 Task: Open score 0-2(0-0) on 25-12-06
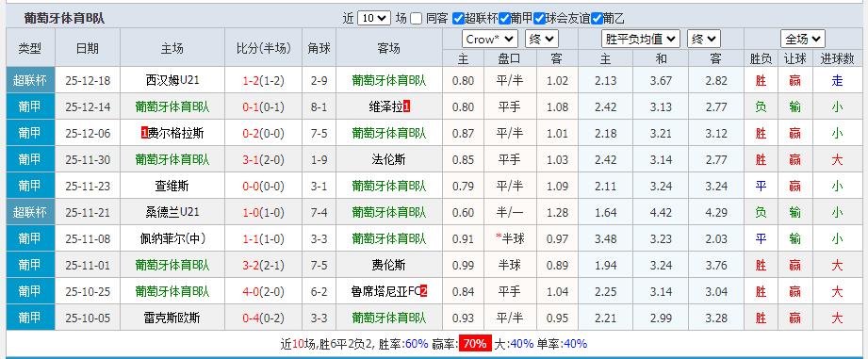(x=264, y=133)
